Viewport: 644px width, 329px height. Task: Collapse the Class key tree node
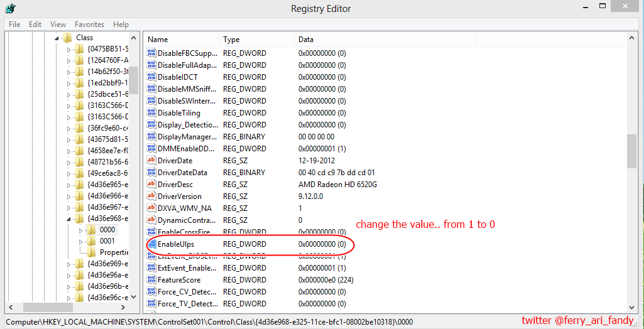click(x=57, y=38)
